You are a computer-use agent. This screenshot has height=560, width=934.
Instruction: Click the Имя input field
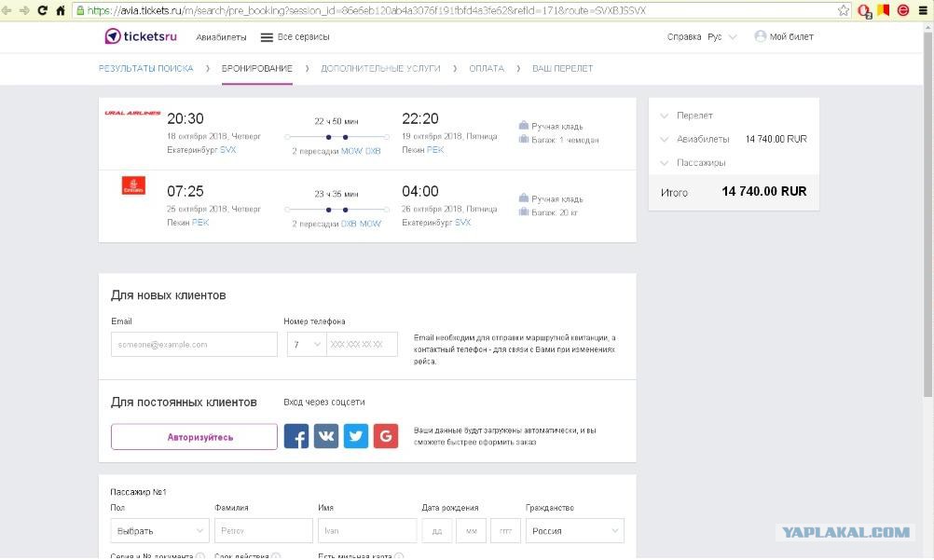click(x=367, y=531)
